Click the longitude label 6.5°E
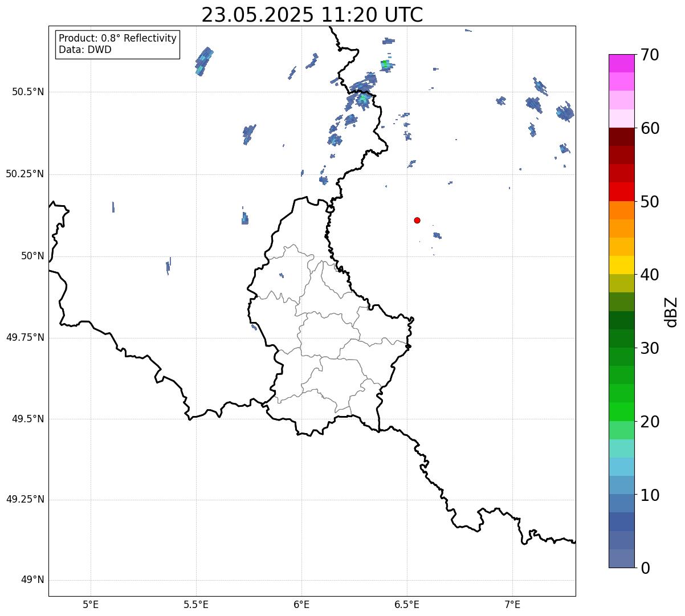Image resolution: width=685 pixels, height=616 pixels. coord(407,604)
